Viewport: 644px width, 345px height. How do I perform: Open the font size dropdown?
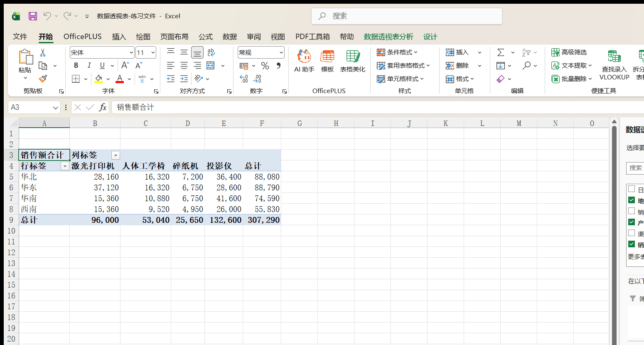pos(153,52)
